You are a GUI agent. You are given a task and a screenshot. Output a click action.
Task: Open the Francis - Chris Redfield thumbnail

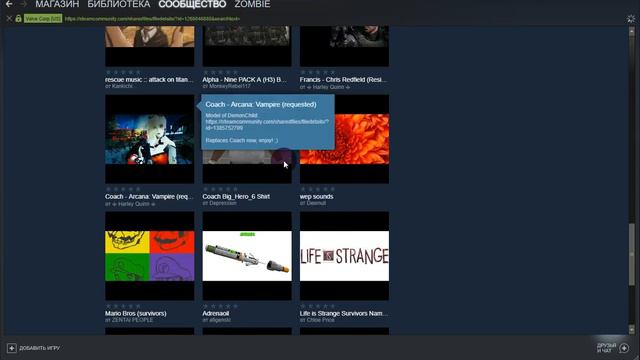[x=344, y=46]
